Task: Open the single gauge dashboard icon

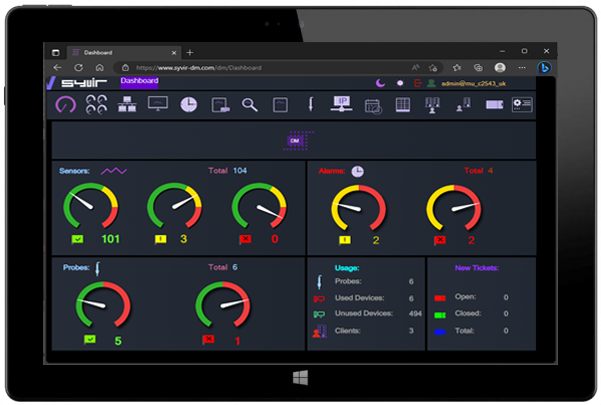Action: tap(66, 105)
